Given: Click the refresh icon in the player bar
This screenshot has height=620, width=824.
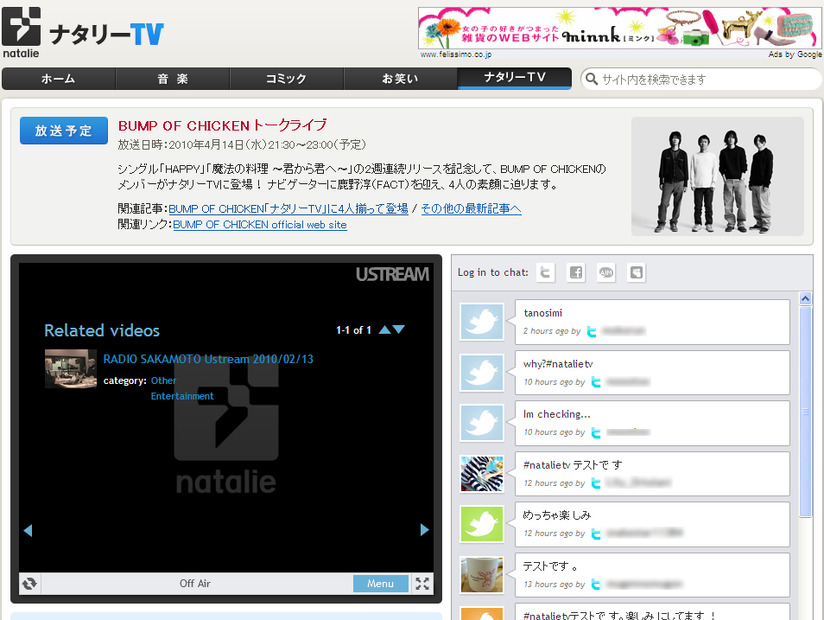Looking at the screenshot, I should 29,583.
